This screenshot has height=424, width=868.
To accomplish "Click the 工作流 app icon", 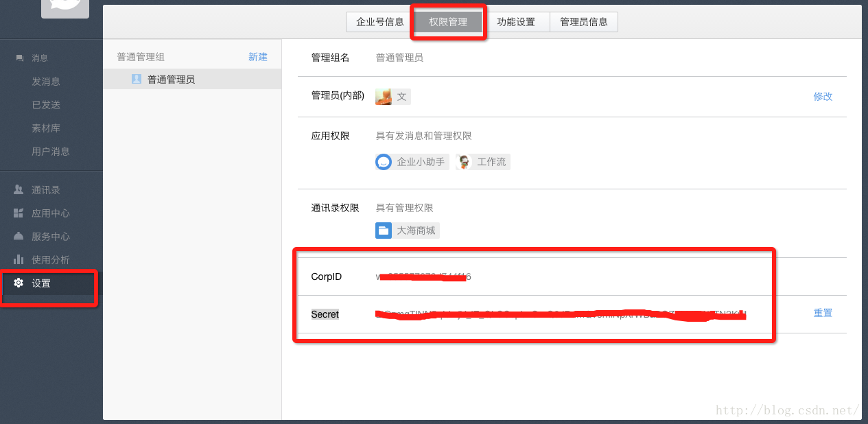I will (465, 162).
